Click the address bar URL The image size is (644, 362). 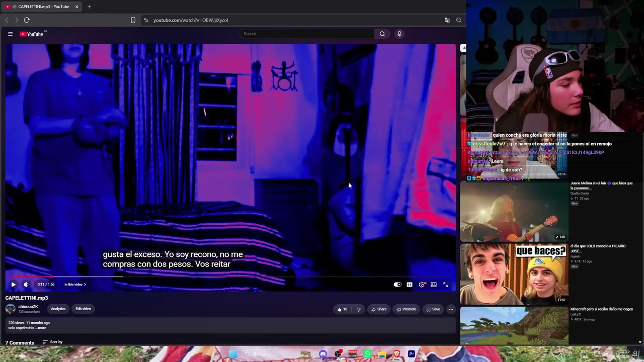click(191, 20)
